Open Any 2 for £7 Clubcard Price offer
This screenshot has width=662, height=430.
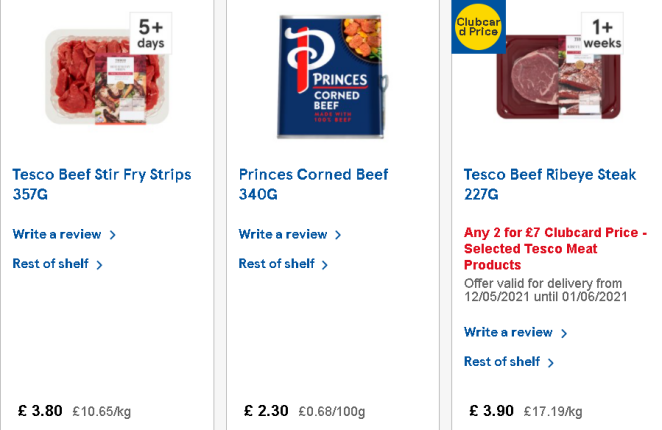(556, 248)
